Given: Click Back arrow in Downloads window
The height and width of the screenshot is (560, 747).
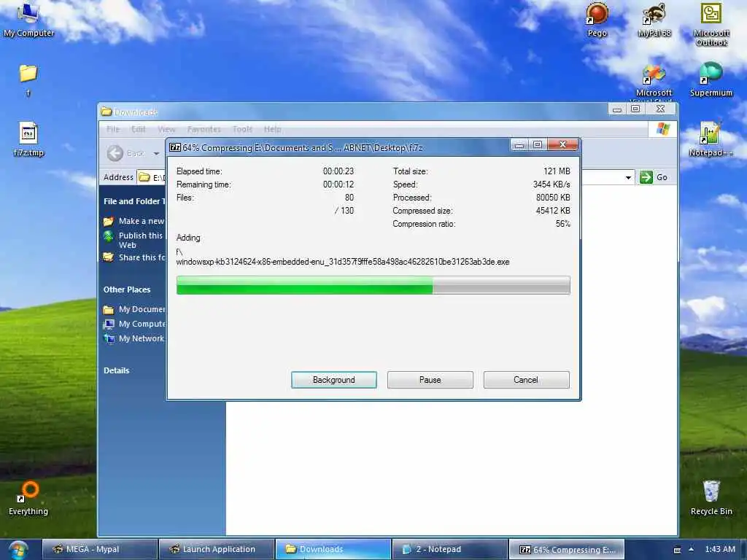Looking at the screenshot, I should (115, 153).
